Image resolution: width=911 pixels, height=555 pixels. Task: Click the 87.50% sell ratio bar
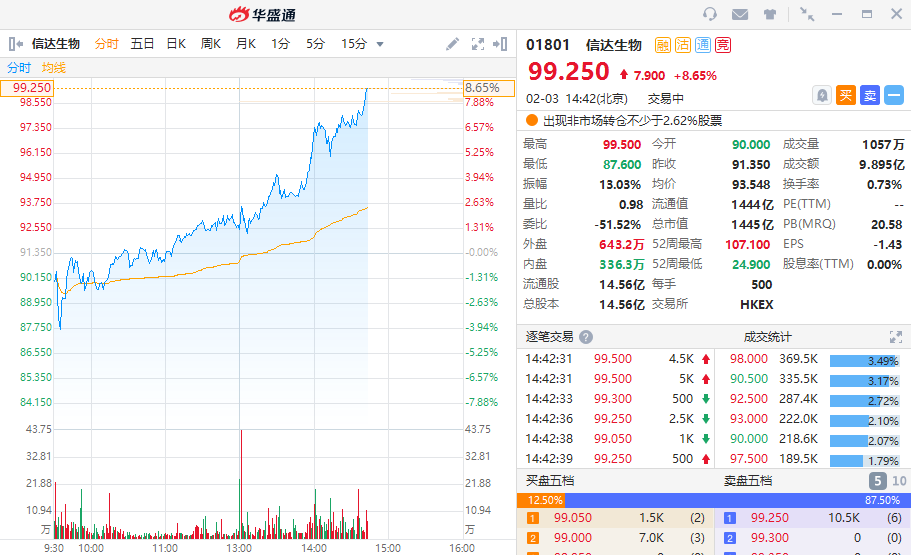(x=738, y=500)
